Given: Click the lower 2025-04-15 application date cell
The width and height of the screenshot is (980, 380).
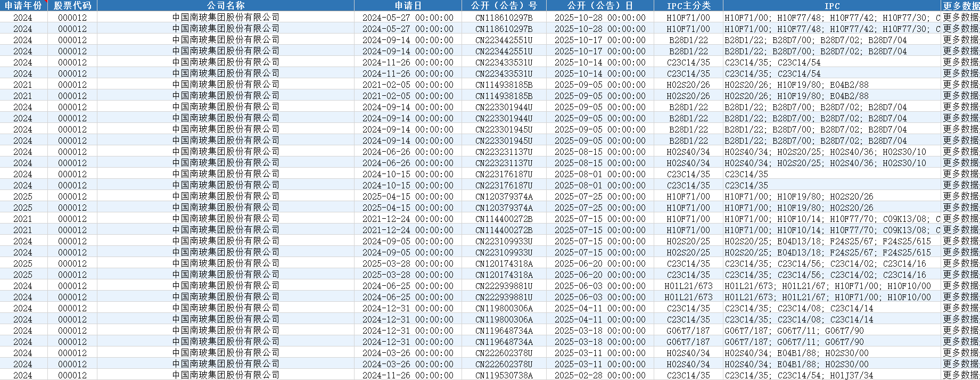Looking at the screenshot, I should coord(408,207).
